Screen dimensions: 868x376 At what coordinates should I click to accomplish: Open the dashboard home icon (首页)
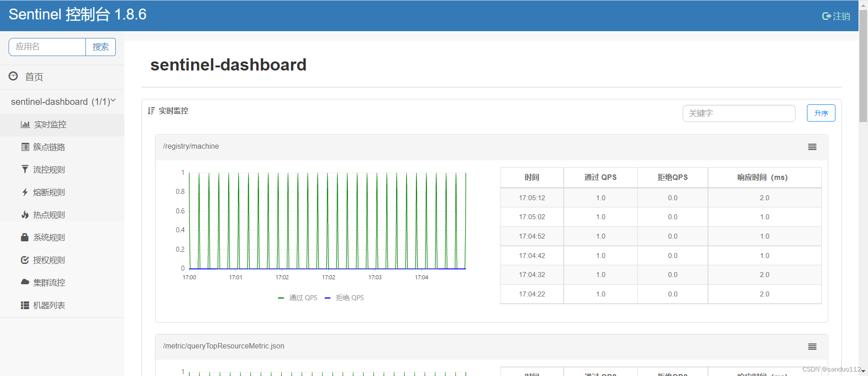coord(14,76)
